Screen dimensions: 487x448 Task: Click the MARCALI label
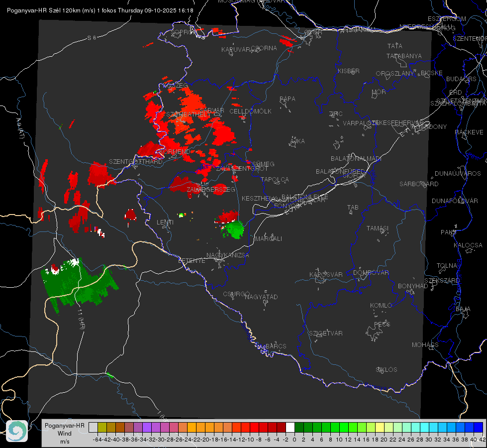click(269, 239)
